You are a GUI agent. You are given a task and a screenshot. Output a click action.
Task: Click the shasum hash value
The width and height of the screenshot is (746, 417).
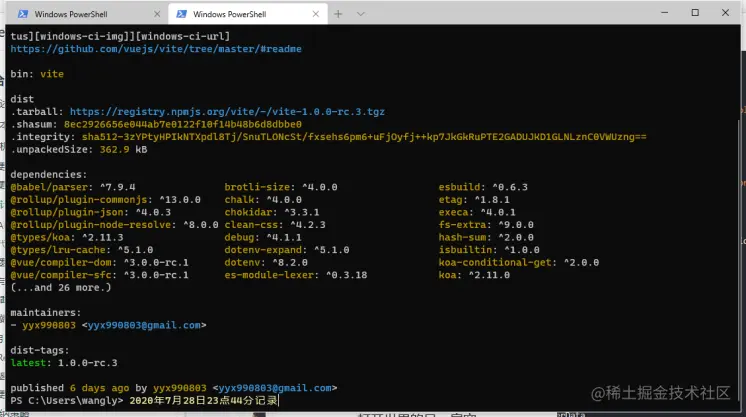(x=183, y=124)
